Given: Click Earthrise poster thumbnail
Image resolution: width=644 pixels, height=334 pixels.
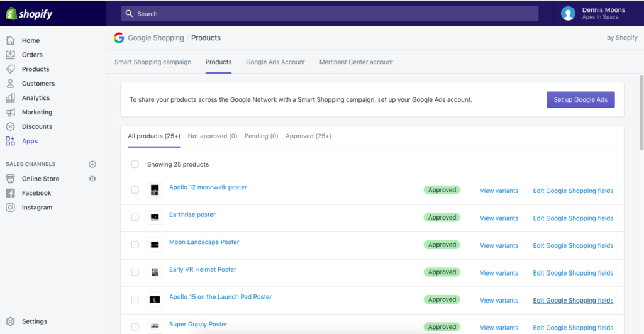Looking at the screenshot, I should point(155,218).
